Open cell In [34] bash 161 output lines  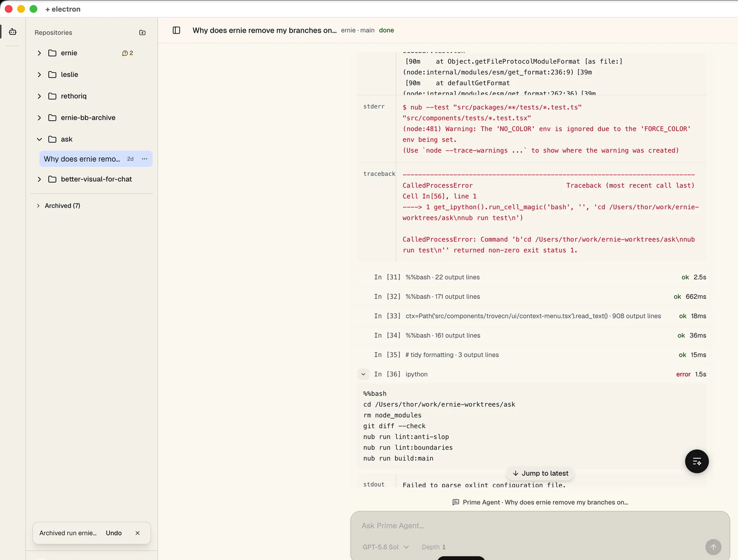pyautogui.click(x=540, y=335)
